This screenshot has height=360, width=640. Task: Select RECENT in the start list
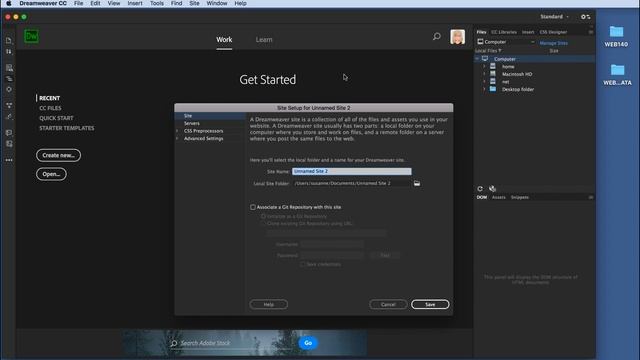[49, 98]
